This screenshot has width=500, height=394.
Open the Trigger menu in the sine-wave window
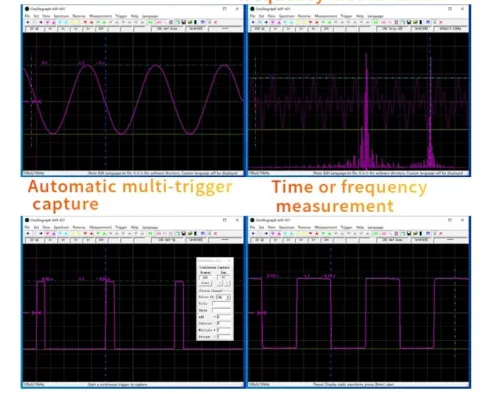121,16
